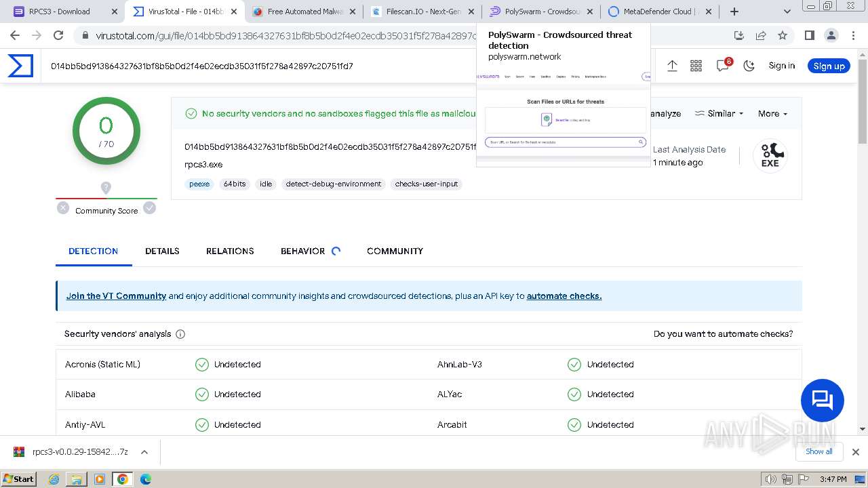
Task: Open the upload file icon
Action: [672, 66]
